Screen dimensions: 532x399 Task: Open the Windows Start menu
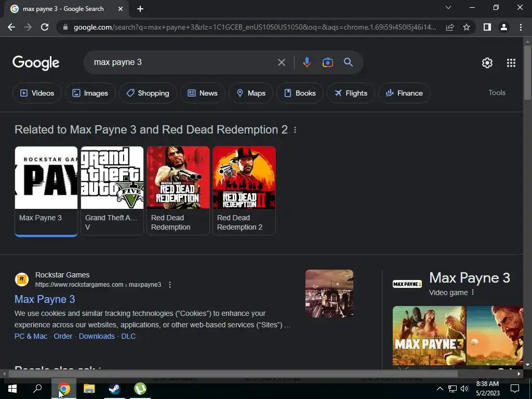pyautogui.click(x=12, y=389)
